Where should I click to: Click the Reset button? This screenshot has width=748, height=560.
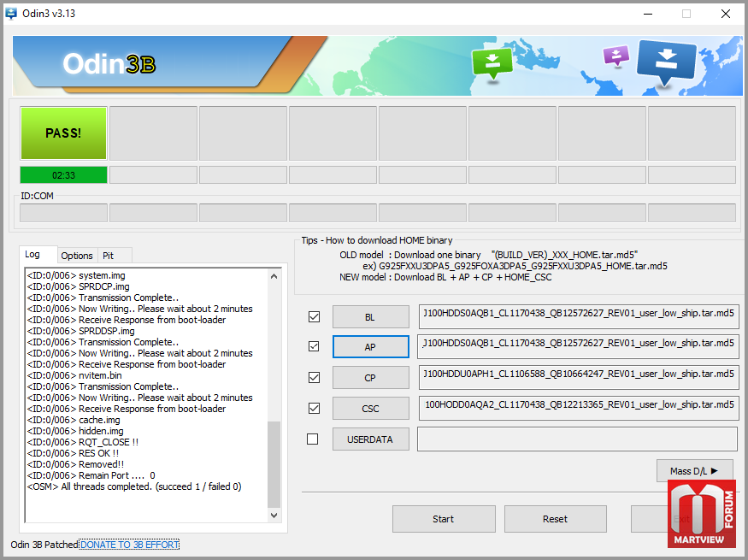coord(556,519)
